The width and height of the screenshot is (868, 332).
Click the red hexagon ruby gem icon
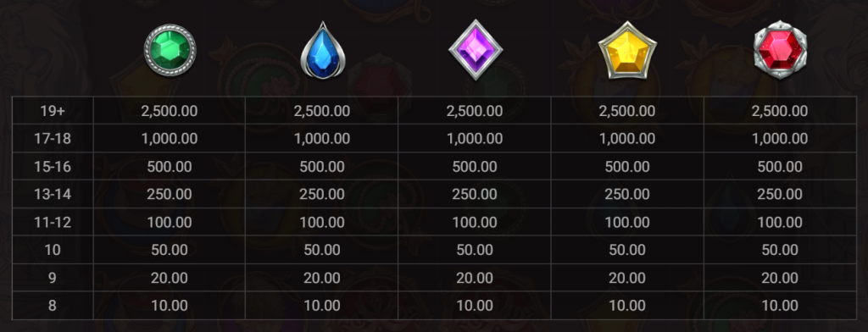[780, 50]
